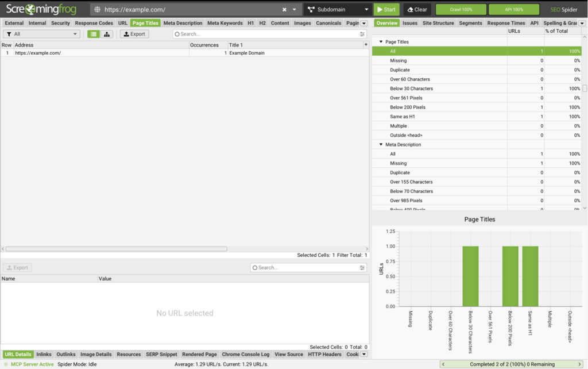Open the View Source tab
This screenshot has height=369, width=588.
tap(289, 355)
